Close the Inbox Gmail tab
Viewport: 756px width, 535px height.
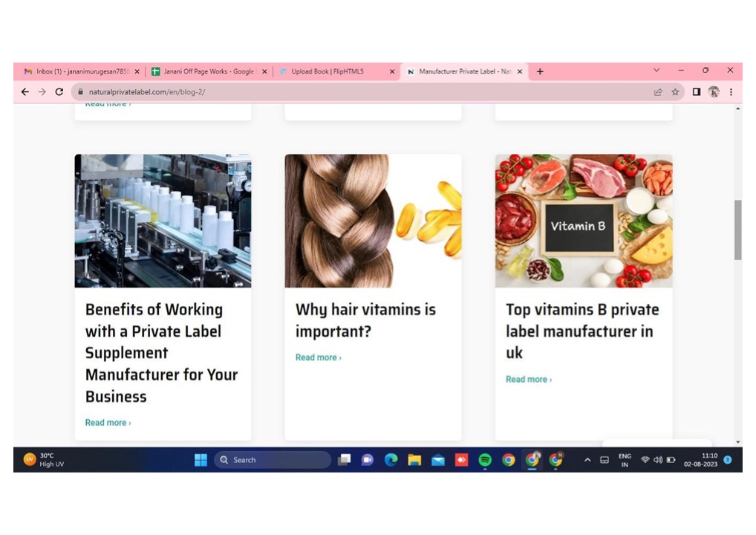pyautogui.click(x=137, y=71)
